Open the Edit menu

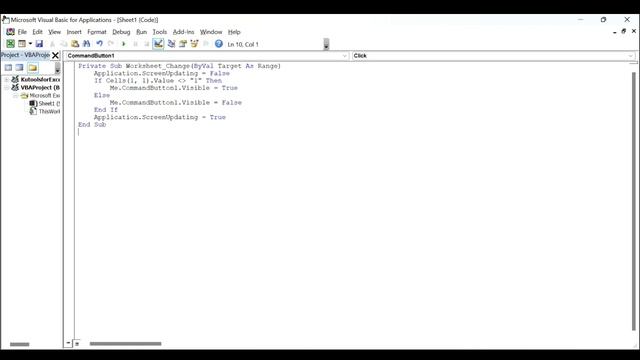[38, 32]
